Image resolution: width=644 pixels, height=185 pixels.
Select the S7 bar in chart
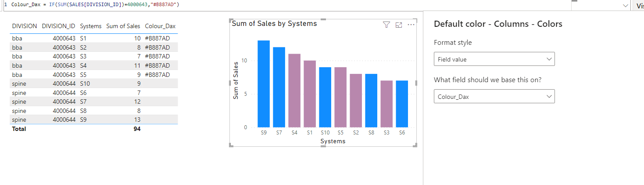279,87
